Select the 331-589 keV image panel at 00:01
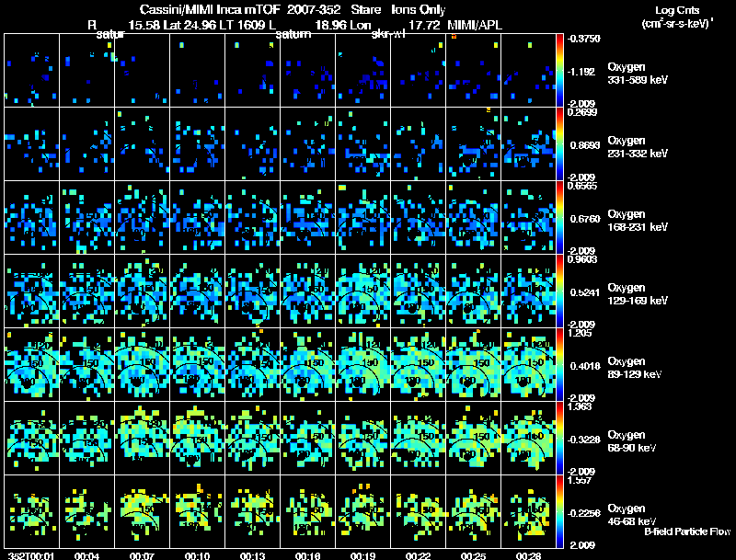 click(x=31, y=70)
